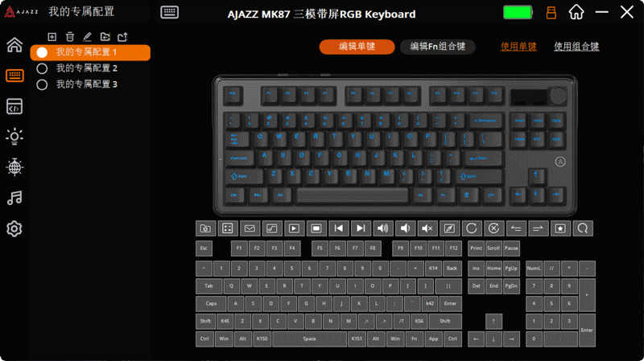Rename profile with the pencil icon

coord(87,37)
